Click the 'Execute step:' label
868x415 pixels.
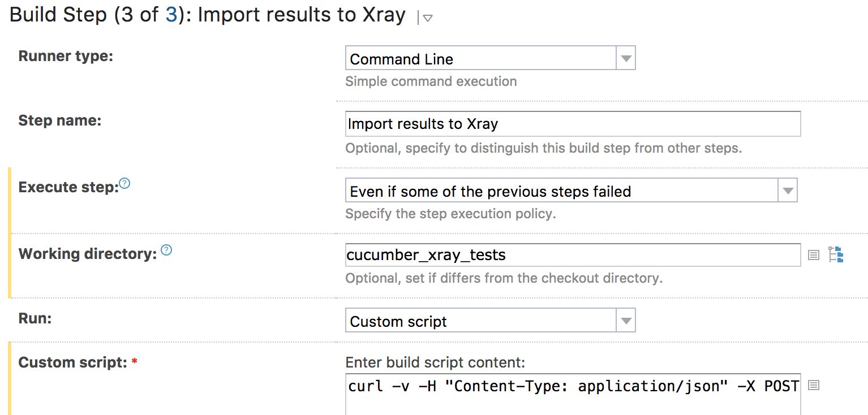click(68, 188)
